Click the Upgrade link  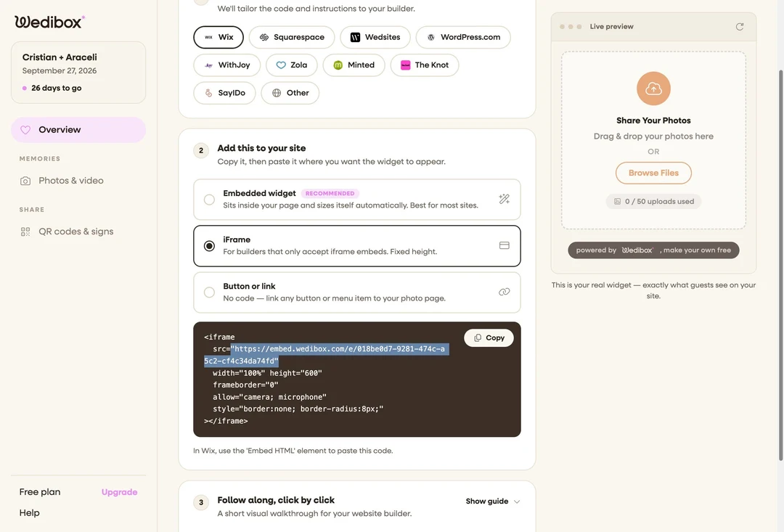(119, 492)
